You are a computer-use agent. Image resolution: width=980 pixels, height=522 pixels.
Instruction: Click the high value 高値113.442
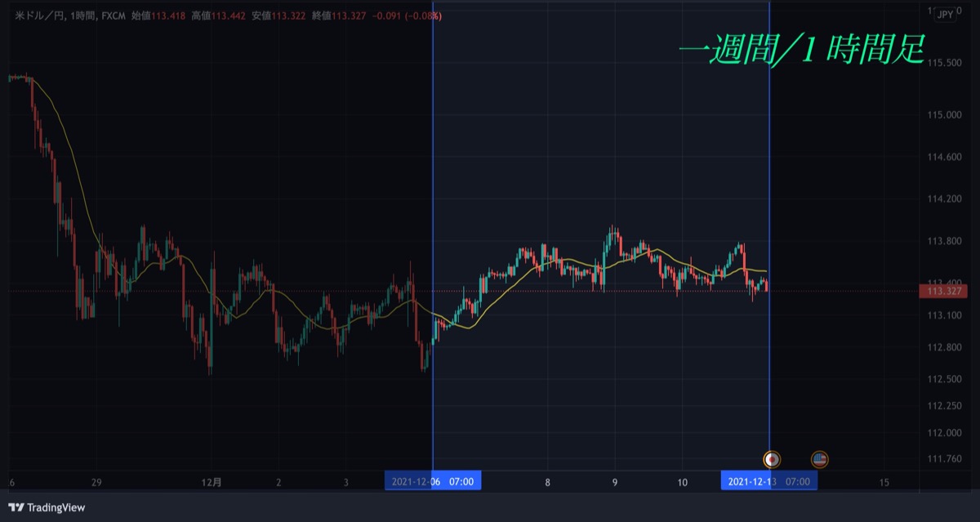pyautogui.click(x=218, y=15)
